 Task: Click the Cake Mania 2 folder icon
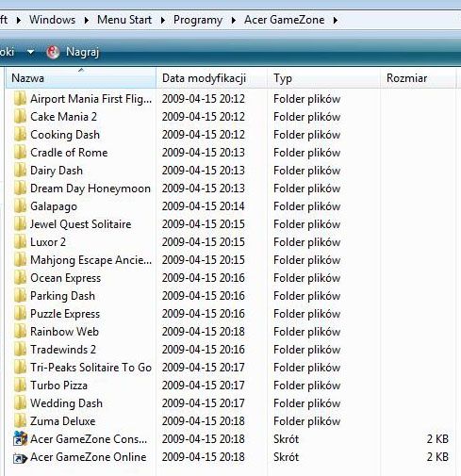[20, 116]
